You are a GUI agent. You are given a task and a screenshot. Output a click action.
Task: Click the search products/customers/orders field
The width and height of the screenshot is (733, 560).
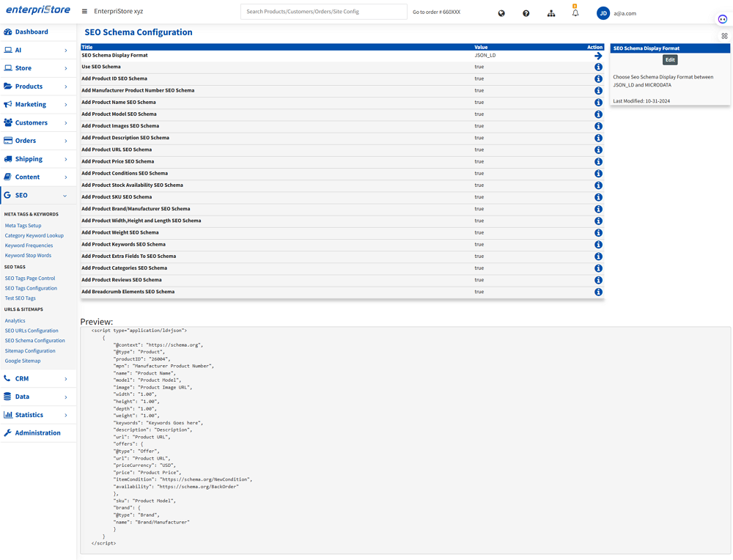[323, 12]
